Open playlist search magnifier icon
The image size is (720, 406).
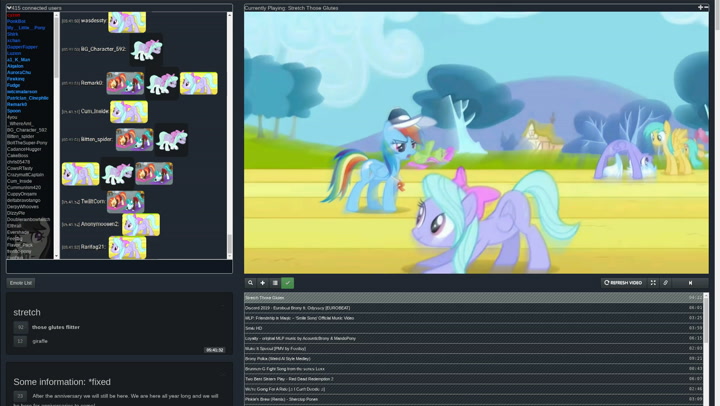250,283
